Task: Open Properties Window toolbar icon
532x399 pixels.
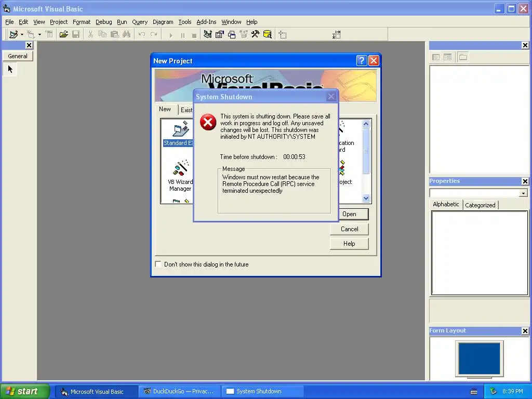Action: (220, 34)
